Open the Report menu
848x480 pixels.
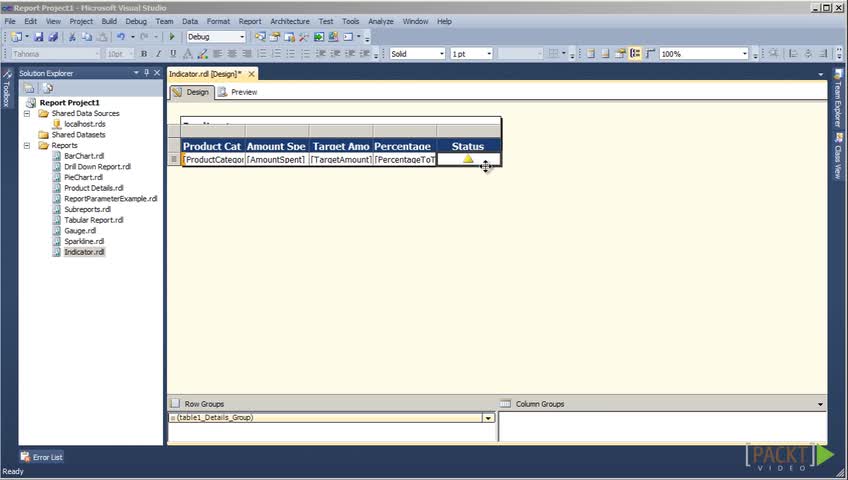pyautogui.click(x=250, y=21)
